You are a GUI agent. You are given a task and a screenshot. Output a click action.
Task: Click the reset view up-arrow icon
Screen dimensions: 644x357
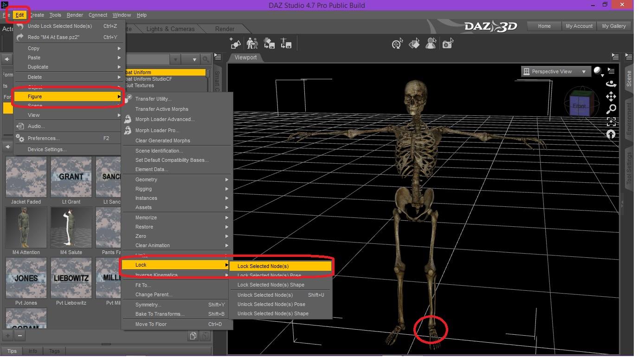(611, 134)
